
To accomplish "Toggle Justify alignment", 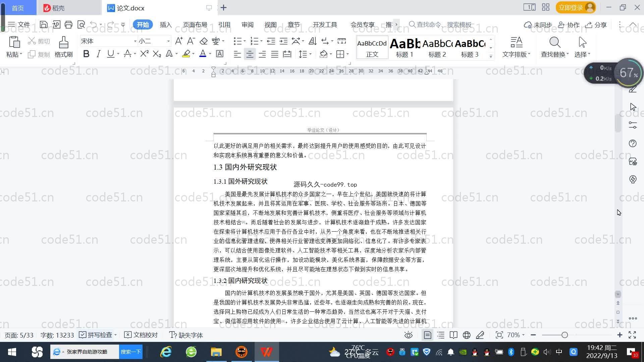I will click(x=275, y=54).
